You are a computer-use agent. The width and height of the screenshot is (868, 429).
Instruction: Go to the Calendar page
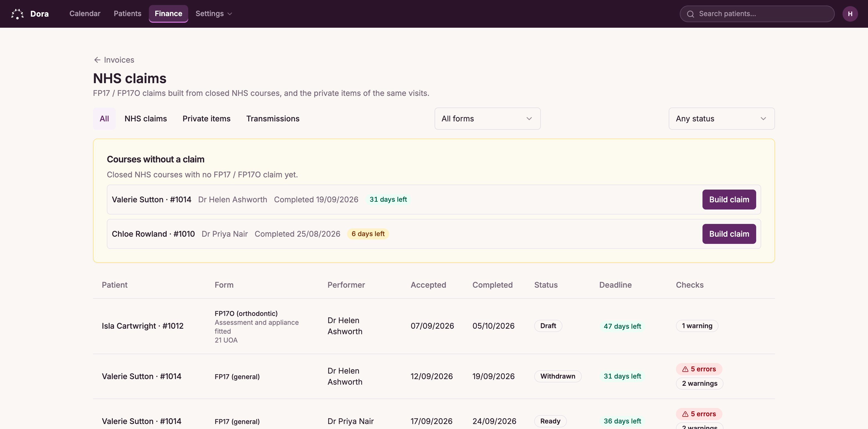pos(85,14)
